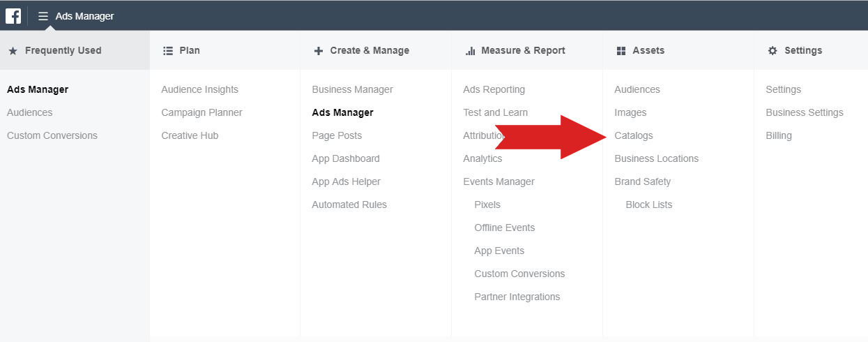The width and height of the screenshot is (868, 342).
Task: Click the Settings gear icon
Action: click(x=772, y=51)
